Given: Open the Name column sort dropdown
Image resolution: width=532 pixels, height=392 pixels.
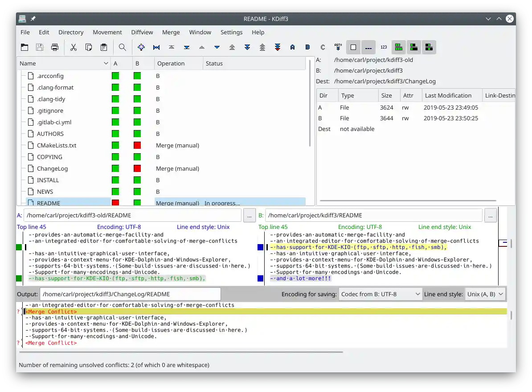Looking at the screenshot, I should pyautogui.click(x=106, y=63).
